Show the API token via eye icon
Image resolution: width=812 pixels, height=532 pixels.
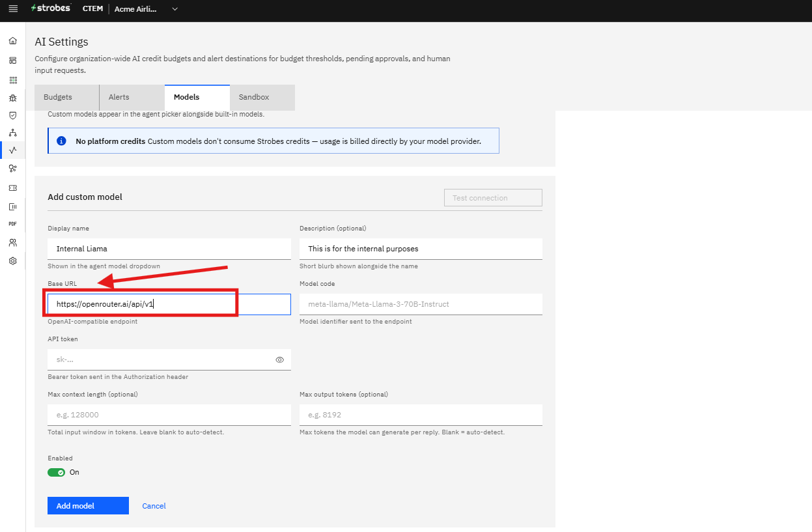(x=280, y=359)
